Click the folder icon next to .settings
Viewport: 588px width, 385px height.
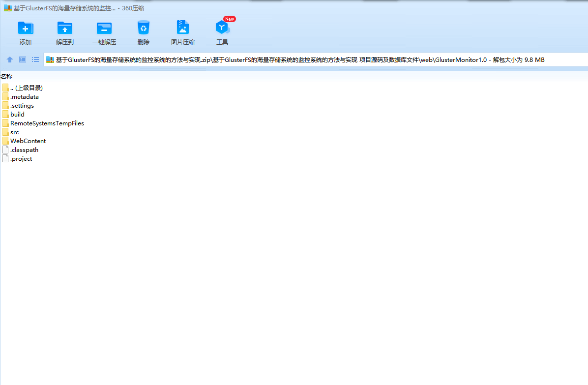coord(5,105)
